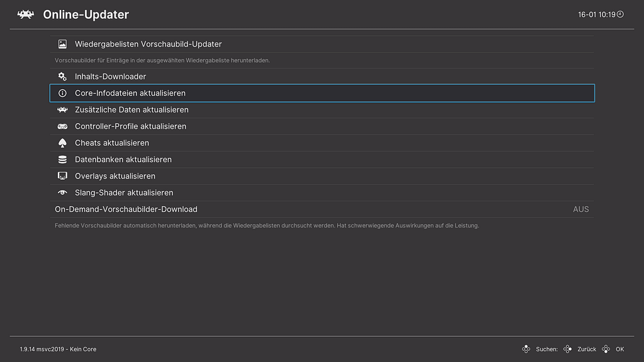
Task: Click the database icon beside Datenbanken
Action: [x=62, y=160]
